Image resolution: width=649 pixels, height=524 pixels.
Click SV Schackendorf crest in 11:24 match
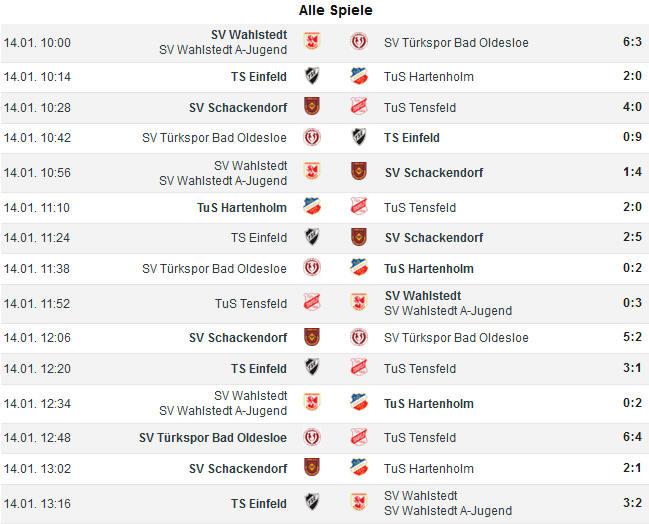click(358, 237)
